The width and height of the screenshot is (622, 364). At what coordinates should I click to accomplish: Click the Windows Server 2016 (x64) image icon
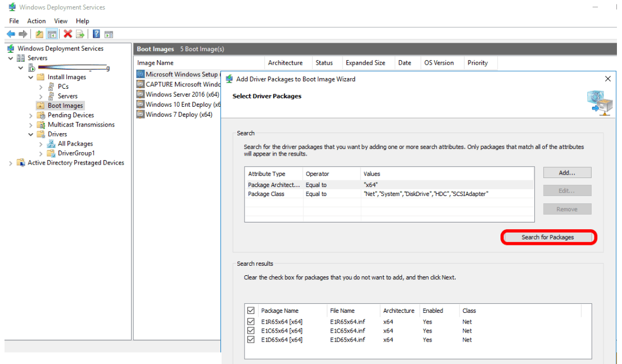click(140, 94)
